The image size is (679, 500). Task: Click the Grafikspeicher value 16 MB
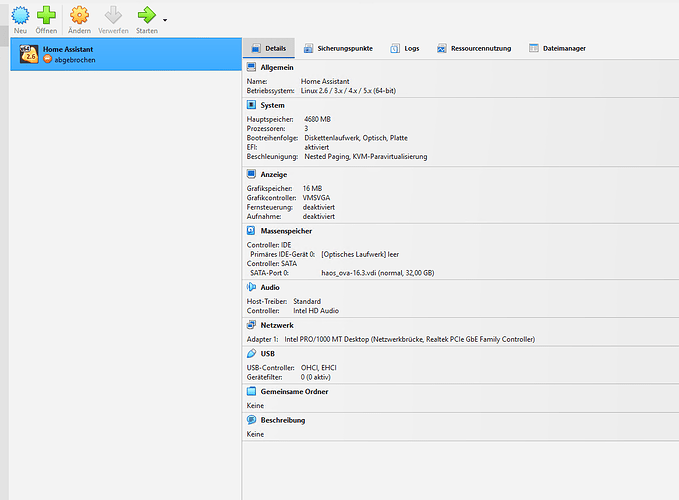312,188
